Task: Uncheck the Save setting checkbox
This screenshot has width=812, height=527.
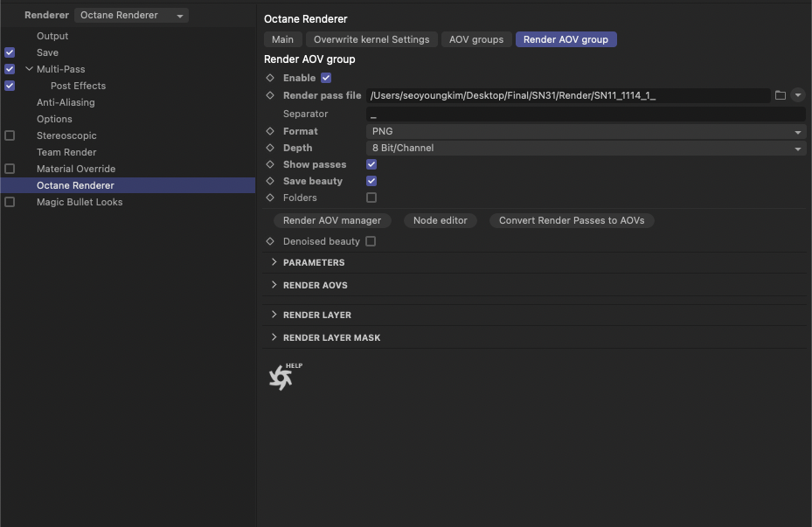Action: [10, 52]
